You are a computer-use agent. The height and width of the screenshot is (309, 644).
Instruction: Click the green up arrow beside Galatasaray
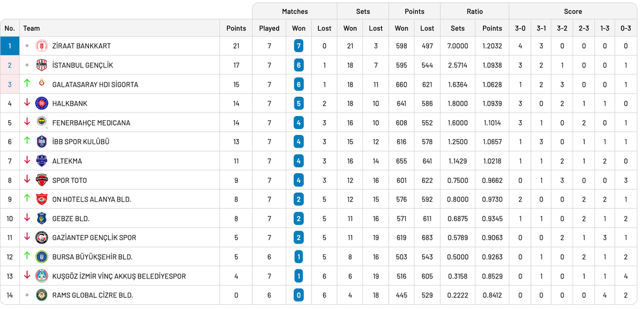[27, 84]
